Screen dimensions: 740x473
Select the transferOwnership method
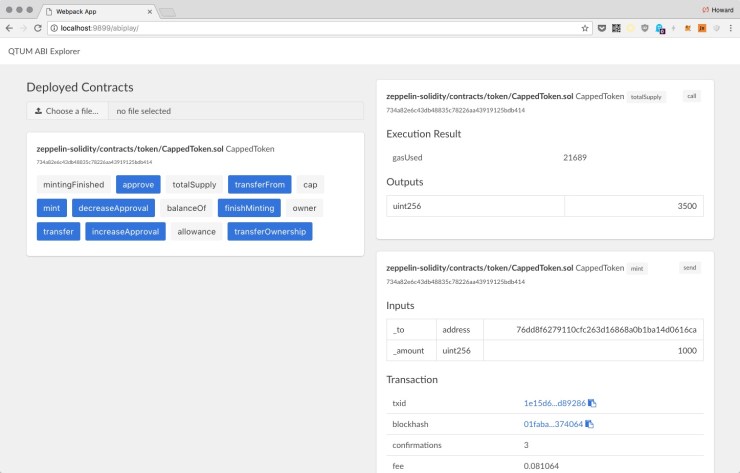point(270,232)
